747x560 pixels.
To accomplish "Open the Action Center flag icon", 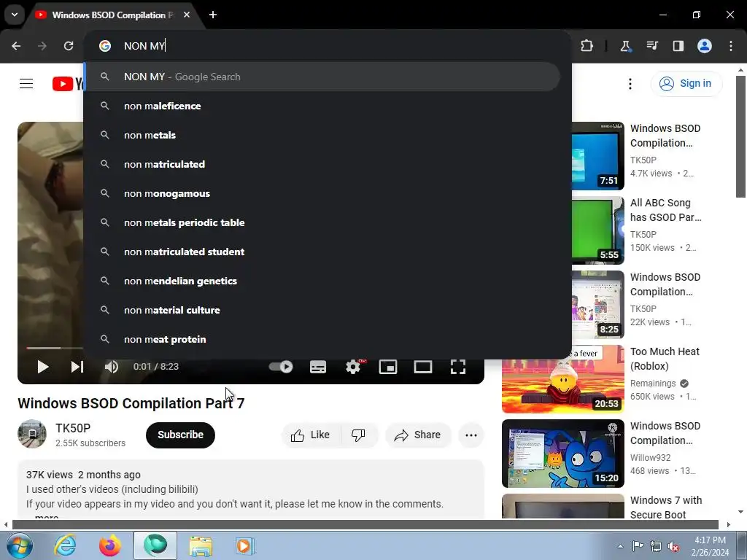I will [x=638, y=546].
